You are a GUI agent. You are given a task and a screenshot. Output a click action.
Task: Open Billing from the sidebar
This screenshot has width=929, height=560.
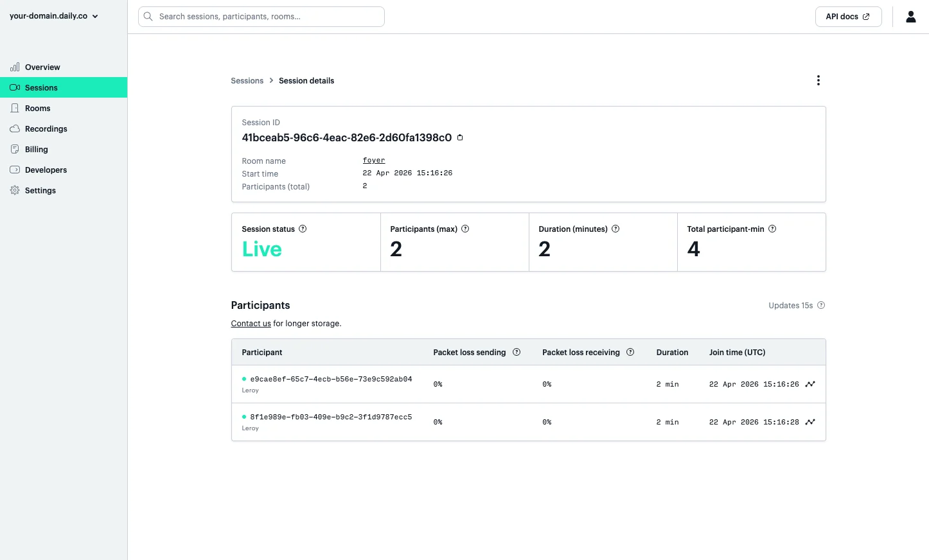pos(64,149)
